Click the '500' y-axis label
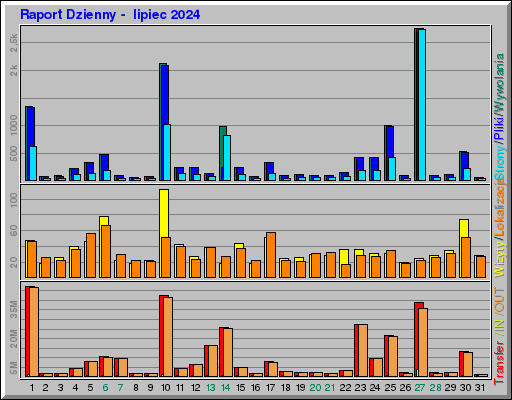 [x=14, y=153]
